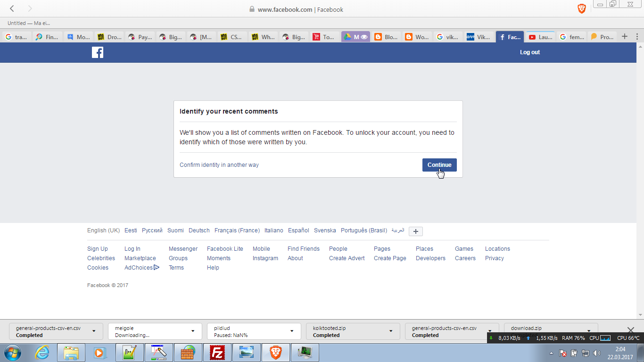The image size is (644, 362).
Task: Open the Developers footer link
Action: click(x=430, y=258)
